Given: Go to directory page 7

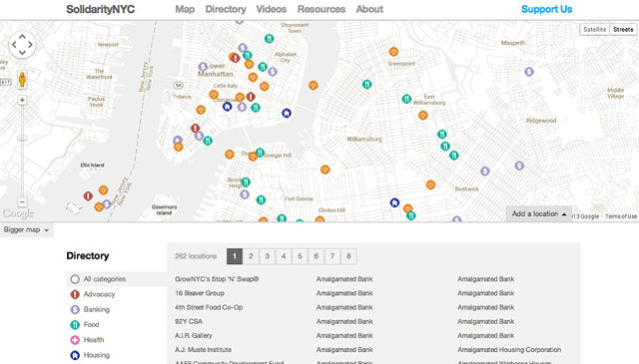Looking at the screenshot, I should point(332,256).
